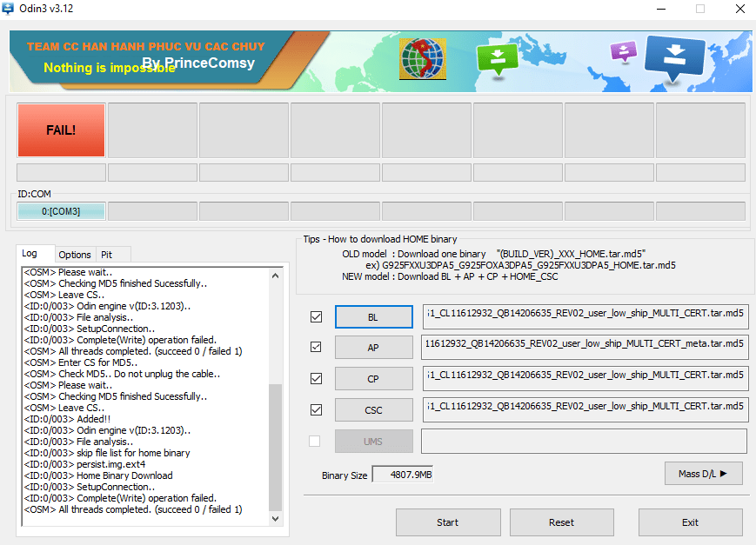
Task: Browse for a CSC file
Action: pyautogui.click(x=374, y=410)
